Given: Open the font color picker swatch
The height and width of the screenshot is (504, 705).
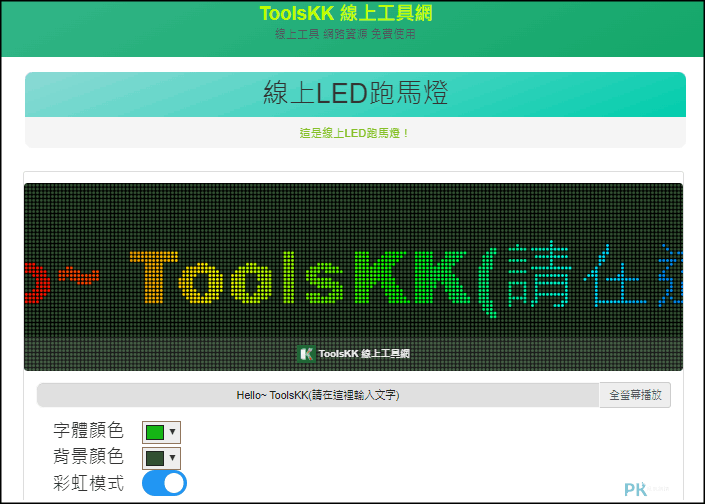Looking at the screenshot, I should point(155,432).
